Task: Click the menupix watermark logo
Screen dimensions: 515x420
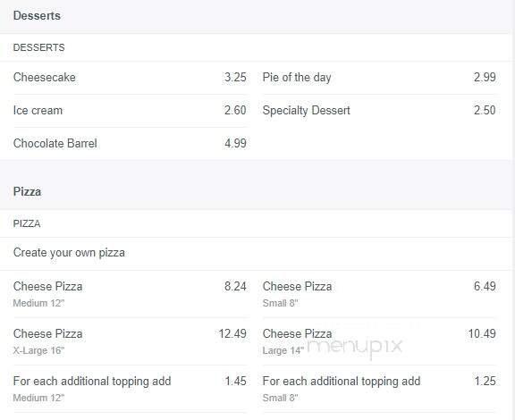Action: coord(355,348)
